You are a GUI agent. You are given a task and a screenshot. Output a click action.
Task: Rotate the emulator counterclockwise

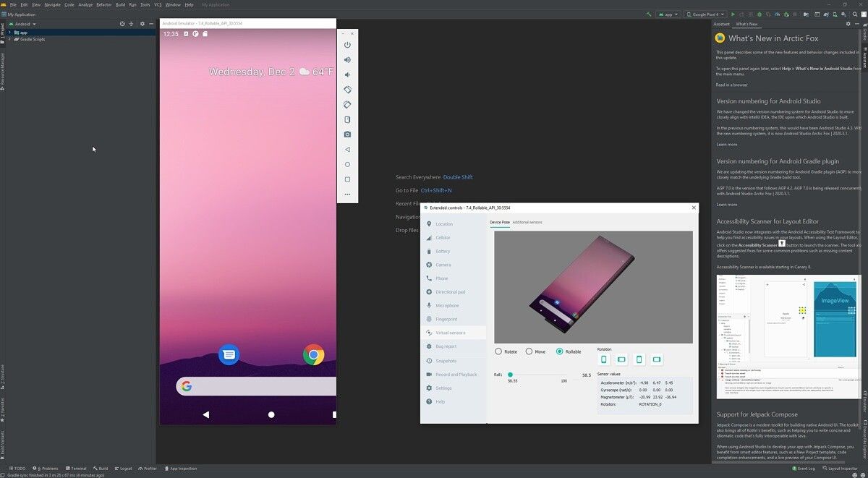click(347, 89)
